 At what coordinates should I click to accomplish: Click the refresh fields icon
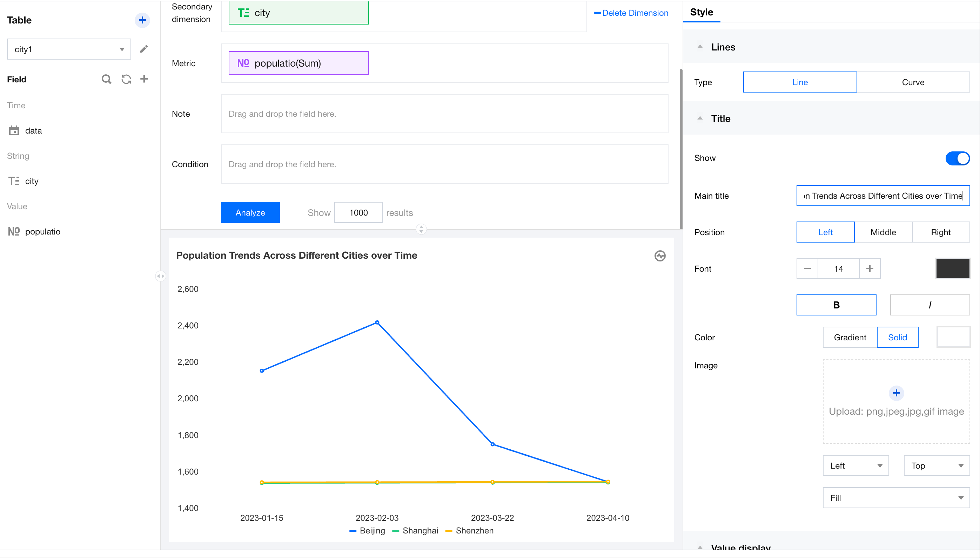point(126,79)
